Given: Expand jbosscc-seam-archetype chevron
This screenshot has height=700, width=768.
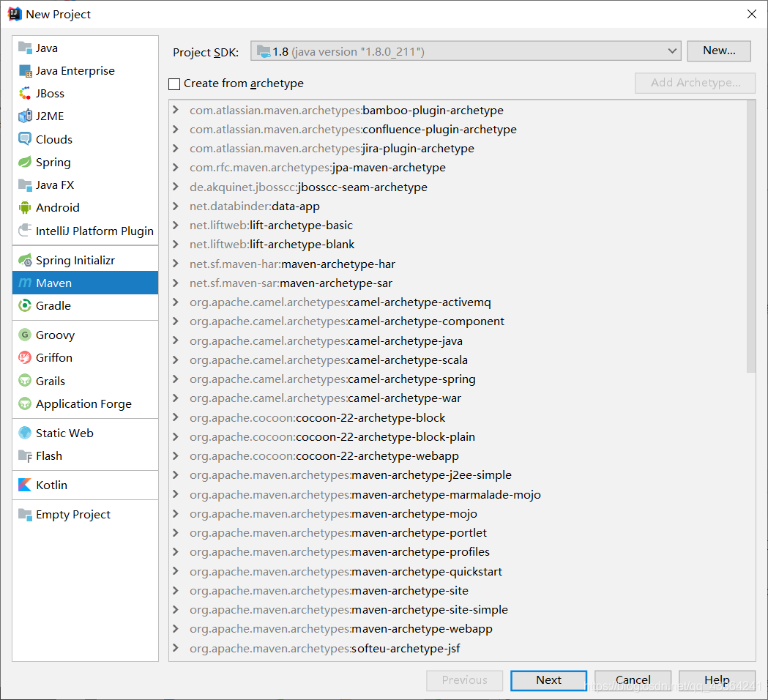Looking at the screenshot, I should click(176, 187).
